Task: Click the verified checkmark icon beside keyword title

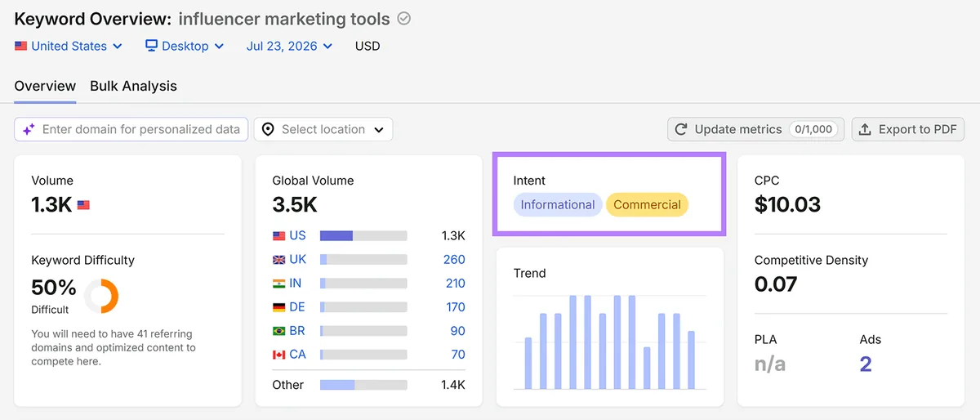Action: [x=403, y=19]
